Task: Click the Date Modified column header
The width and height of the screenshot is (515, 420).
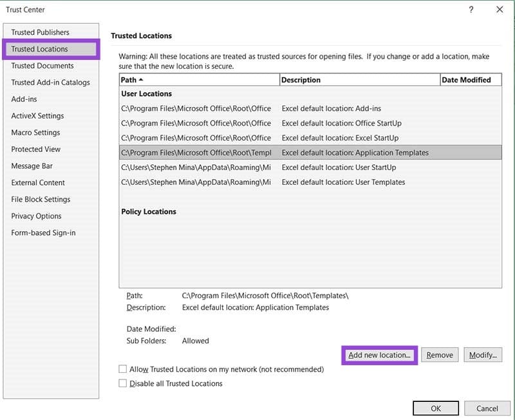Action: [x=471, y=80]
